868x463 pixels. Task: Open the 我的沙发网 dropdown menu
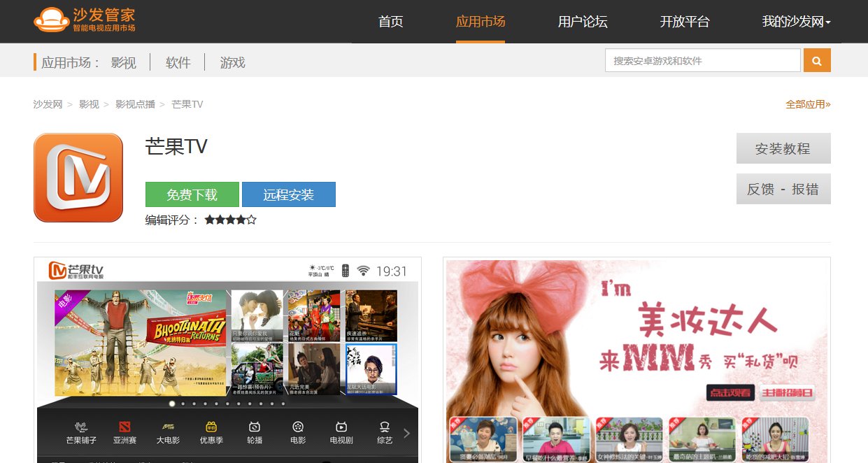tap(796, 22)
